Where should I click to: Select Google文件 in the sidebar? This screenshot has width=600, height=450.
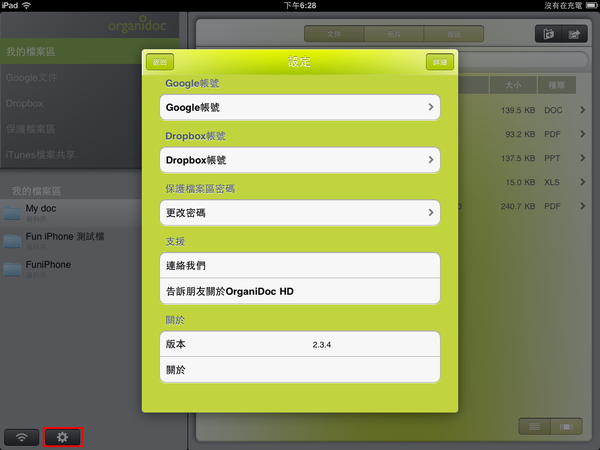coord(71,78)
